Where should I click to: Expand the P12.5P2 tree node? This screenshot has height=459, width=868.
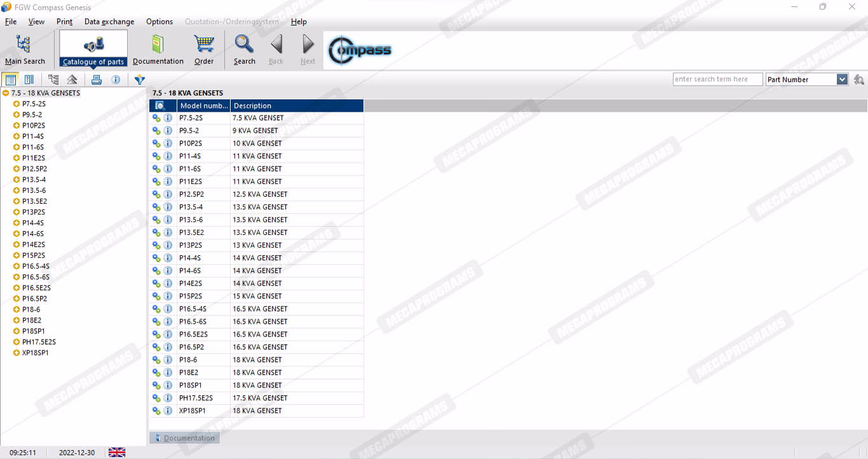tap(17, 168)
